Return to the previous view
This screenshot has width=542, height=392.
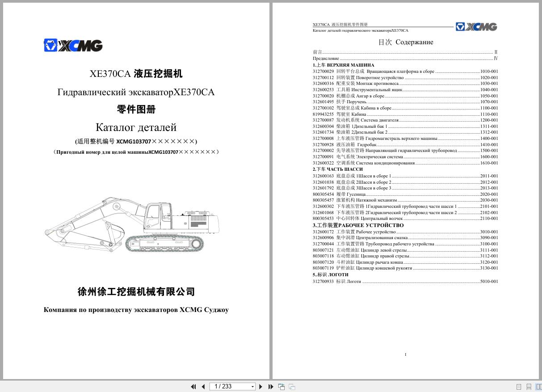click(282, 386)
